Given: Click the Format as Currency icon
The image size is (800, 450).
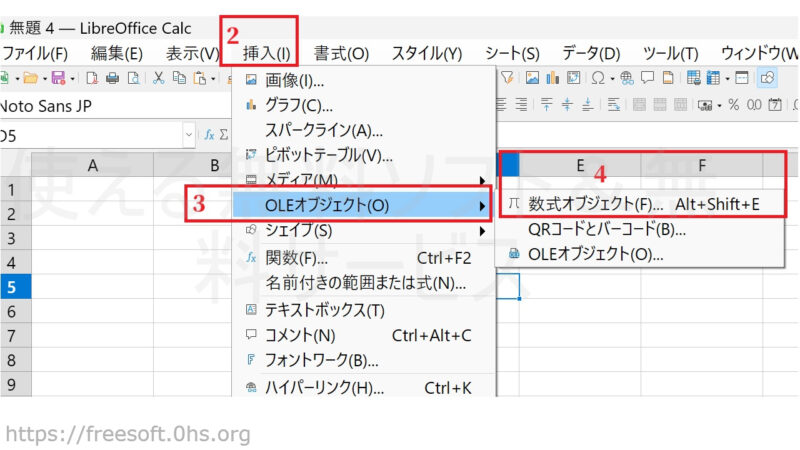Looking at the screenshot, I should point(705,105).
